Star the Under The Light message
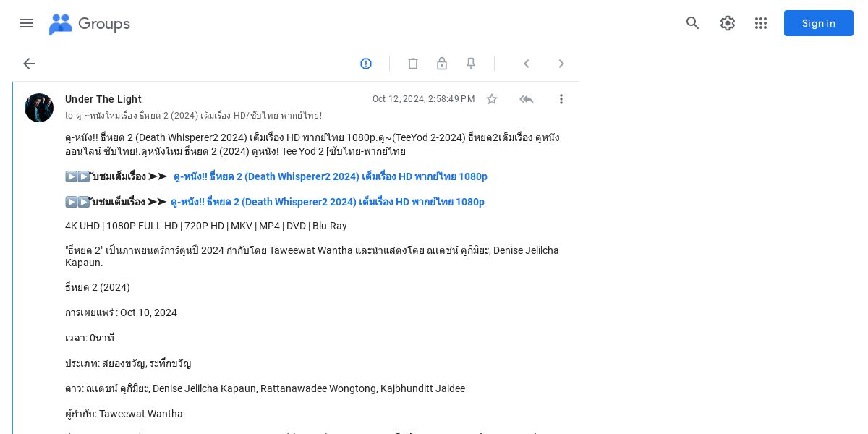Image resolution: width=868 pixels, height=434 pixels. pos(492,99)
